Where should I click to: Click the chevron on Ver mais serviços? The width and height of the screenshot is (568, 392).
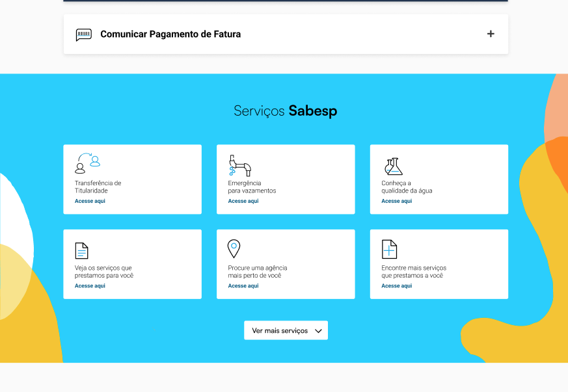point(318,331)
